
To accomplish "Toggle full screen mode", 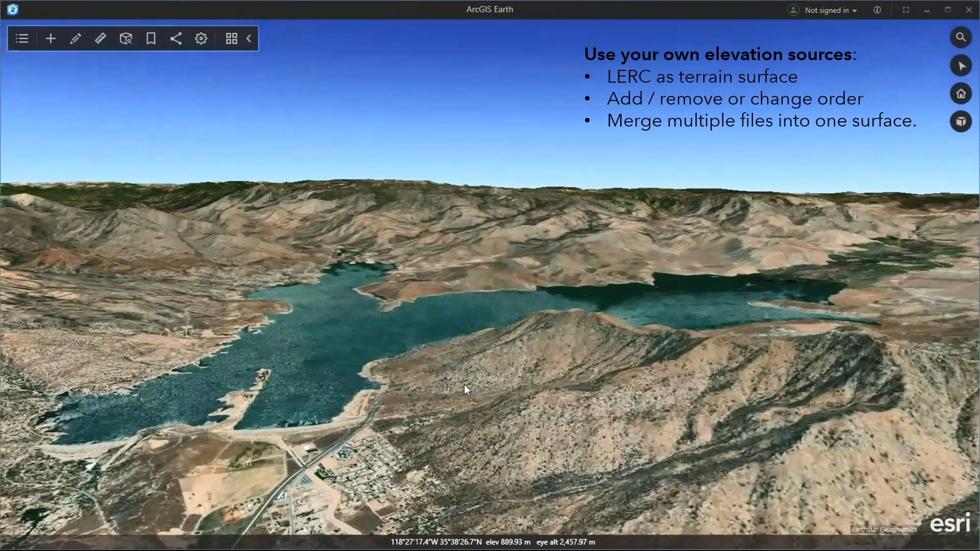I will (906, 10).
